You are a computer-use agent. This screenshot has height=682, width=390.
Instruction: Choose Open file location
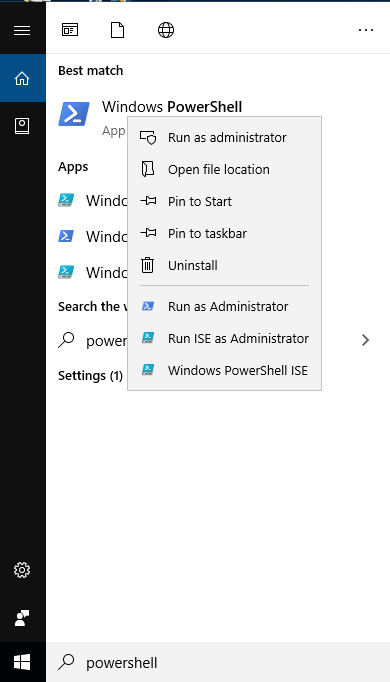click(x=224, y=169)
